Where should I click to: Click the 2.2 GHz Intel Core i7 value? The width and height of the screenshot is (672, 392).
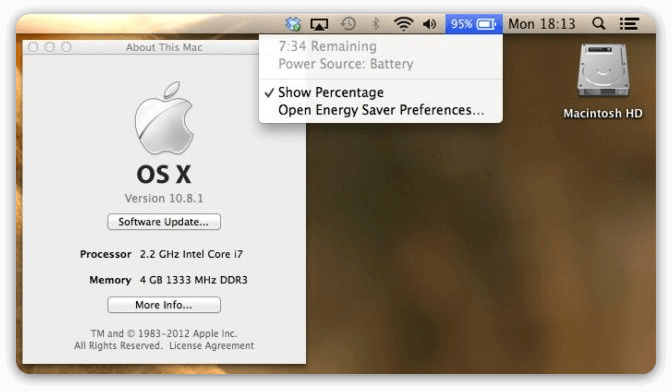[191, 254]
